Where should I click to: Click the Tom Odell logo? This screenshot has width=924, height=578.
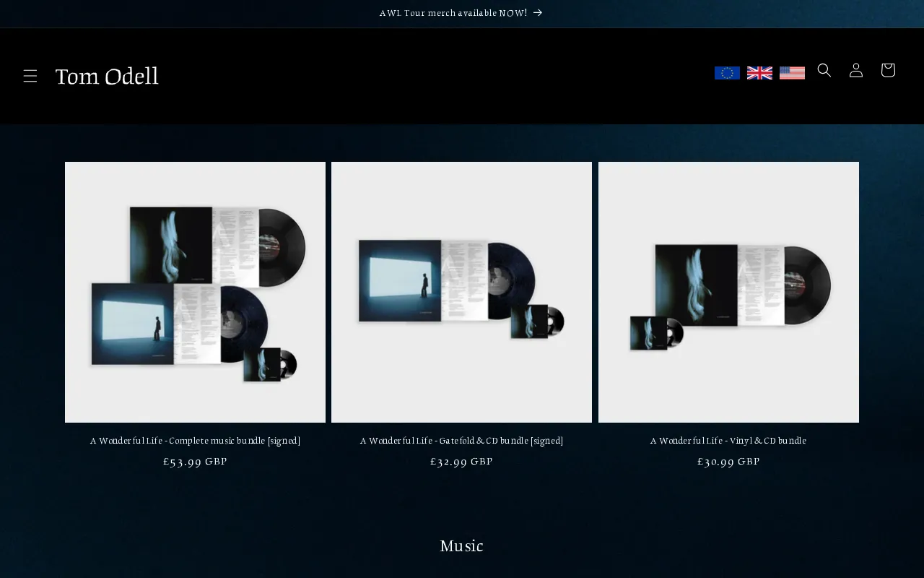pyautogui.click(x=107, y=76)
